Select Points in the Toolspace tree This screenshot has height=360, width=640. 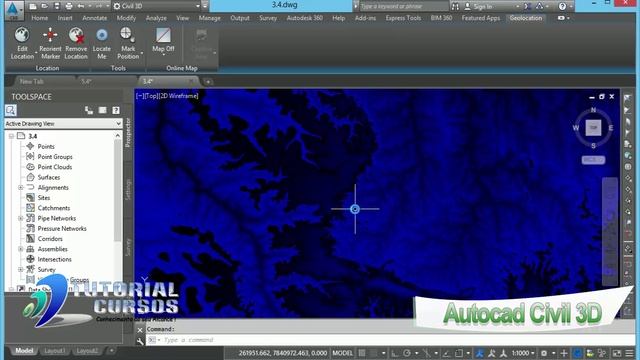tap(46, 146)
